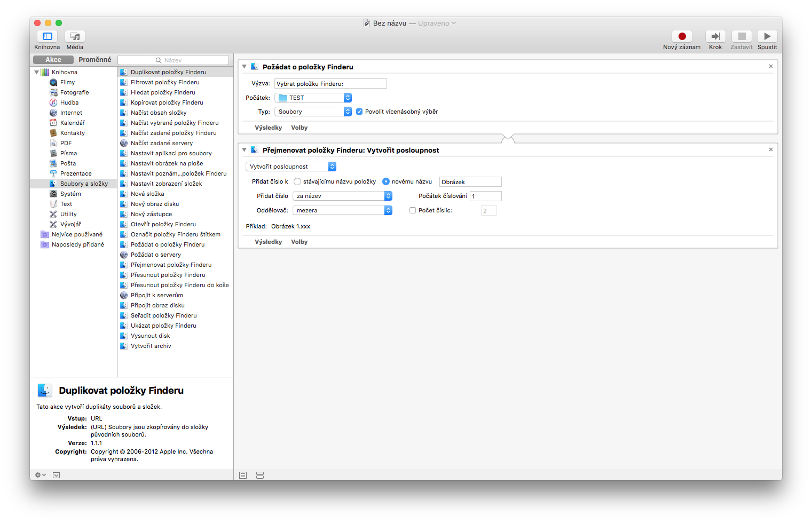
Task: Select Fotografie category in library
Action: pos(74,92)
